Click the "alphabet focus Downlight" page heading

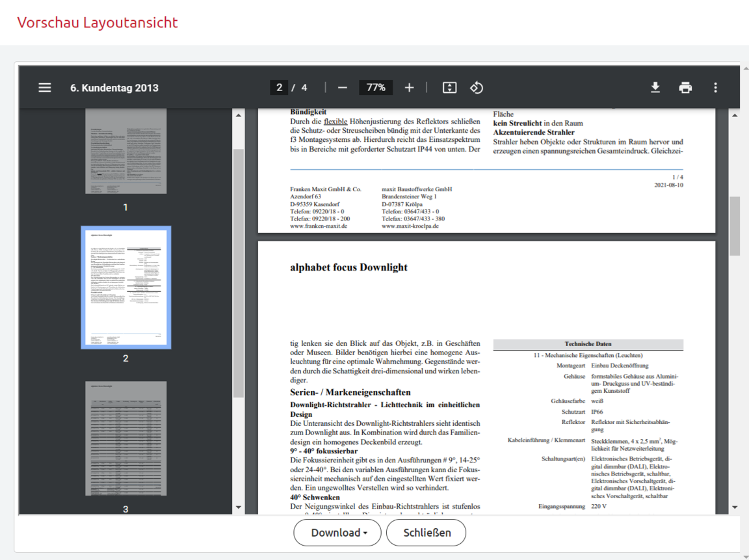[x=348, y=267]
